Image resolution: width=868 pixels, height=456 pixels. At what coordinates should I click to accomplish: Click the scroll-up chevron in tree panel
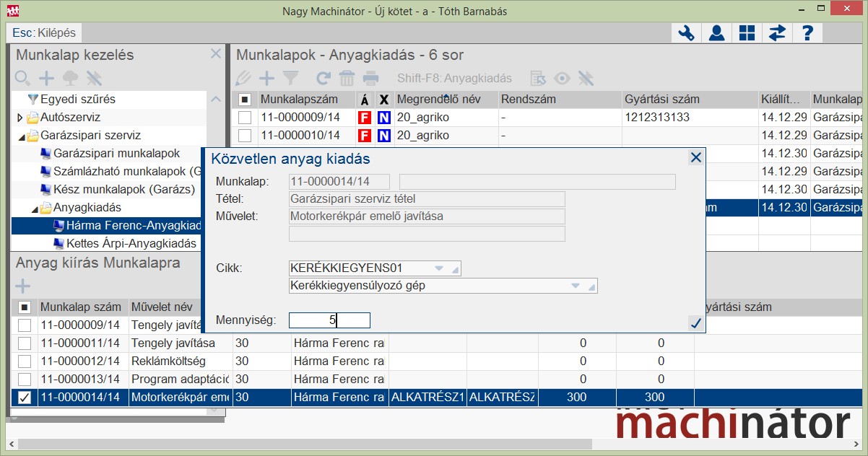[x=216, y=100]
